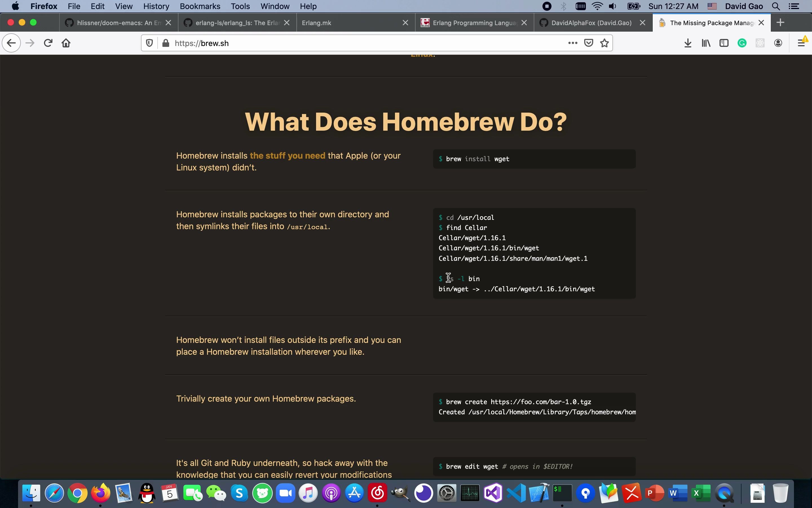Open the App Store from the Dock
This screenshot has height=508, width=812.
point(354,493)
